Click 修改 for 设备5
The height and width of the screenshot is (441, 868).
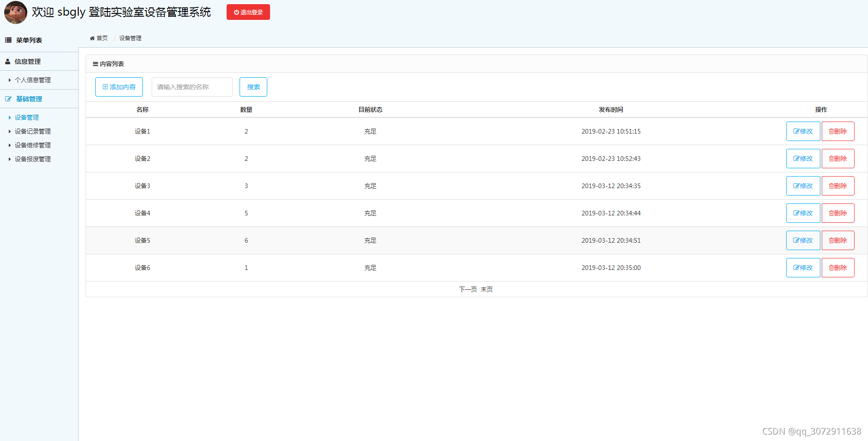coord(803,240)
